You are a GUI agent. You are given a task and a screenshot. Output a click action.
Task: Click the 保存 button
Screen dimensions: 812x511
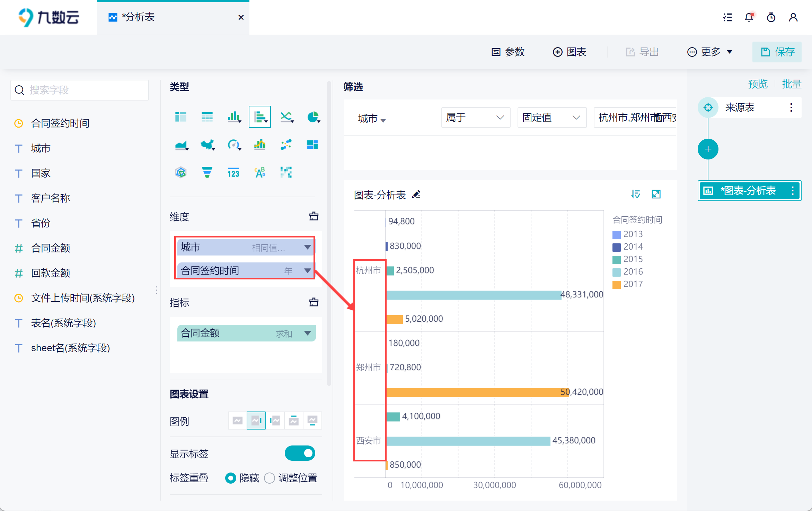tap(777, 52)
